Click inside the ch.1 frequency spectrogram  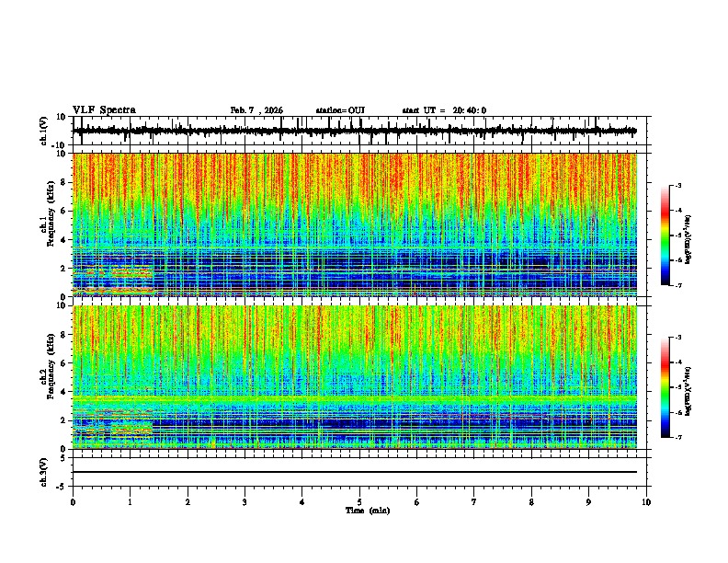click(x=355, y=224)
